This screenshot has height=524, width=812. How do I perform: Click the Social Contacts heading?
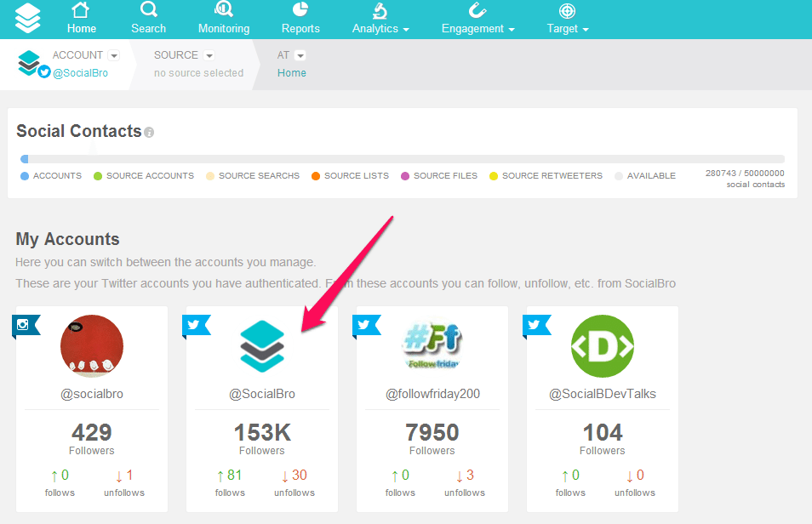(78, 131)
